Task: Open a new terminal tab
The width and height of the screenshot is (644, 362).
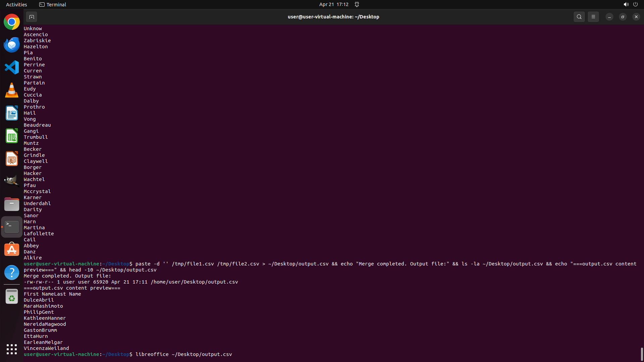Action: (x=31, y=17)
